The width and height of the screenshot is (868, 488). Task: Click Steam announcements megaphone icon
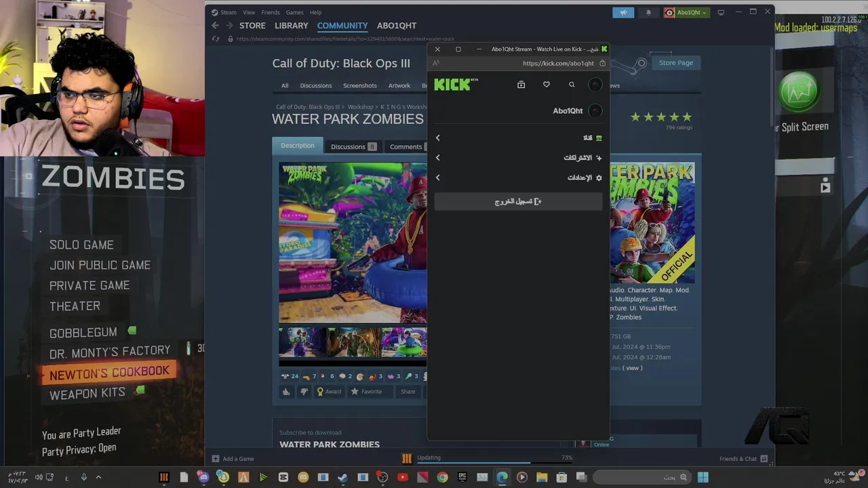(623, 12)
